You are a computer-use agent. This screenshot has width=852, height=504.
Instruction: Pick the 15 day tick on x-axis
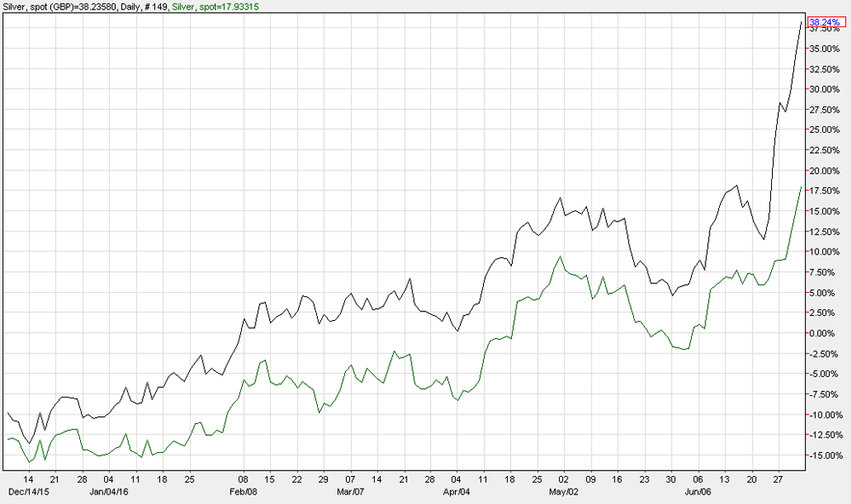tap(269, 479)
